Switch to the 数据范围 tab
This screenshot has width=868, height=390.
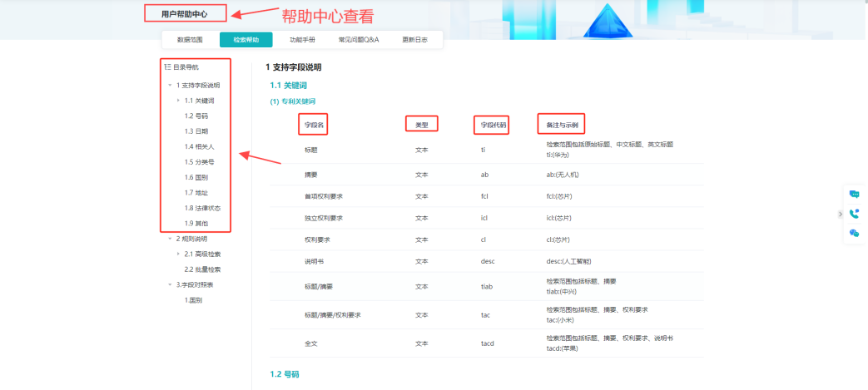click(190, 40)
